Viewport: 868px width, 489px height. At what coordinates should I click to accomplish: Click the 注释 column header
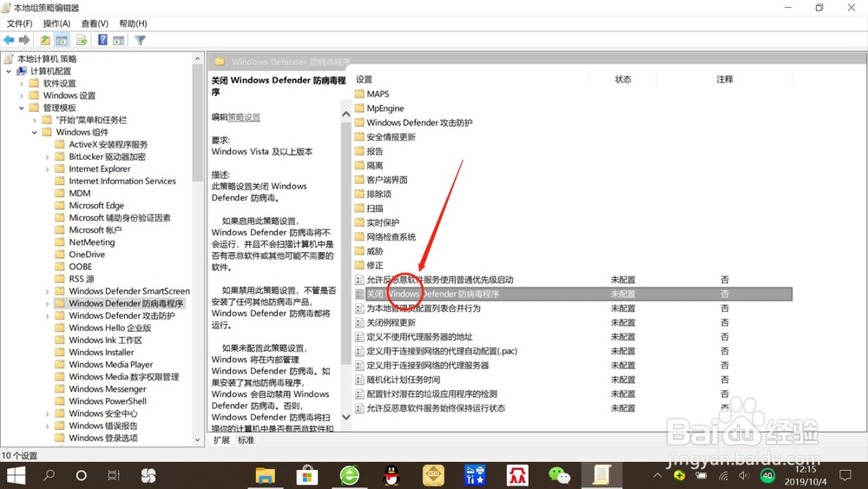coord(725,79)
